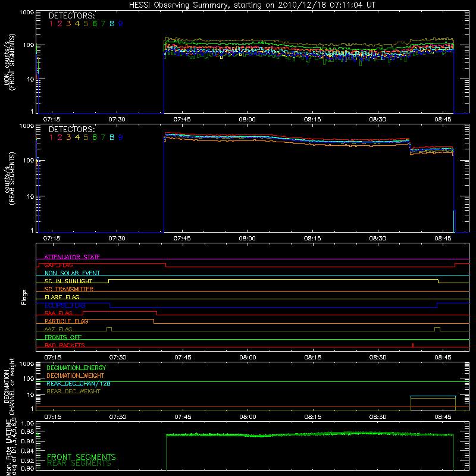Click the REAR_DEC_WEIGHT legend label

click(x=73, y=392)
